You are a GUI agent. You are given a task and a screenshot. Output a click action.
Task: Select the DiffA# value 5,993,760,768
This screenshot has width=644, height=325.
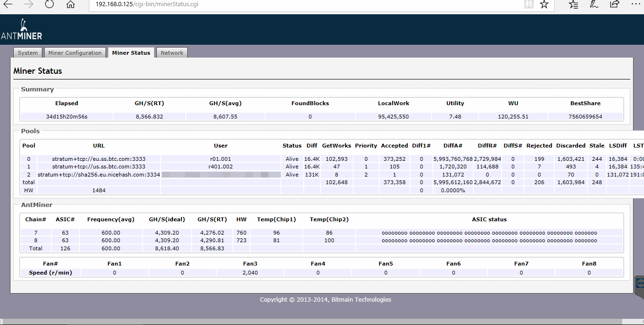[x=453, y=159]
